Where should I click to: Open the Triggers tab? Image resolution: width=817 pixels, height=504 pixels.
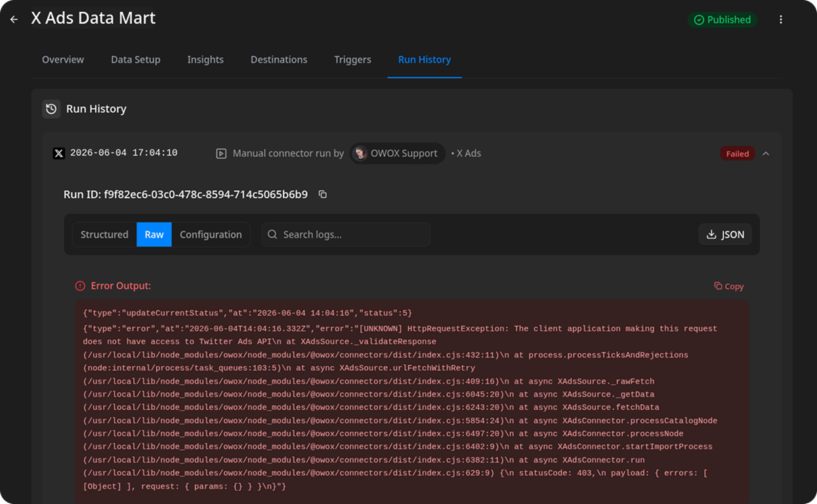pos(352,60)
